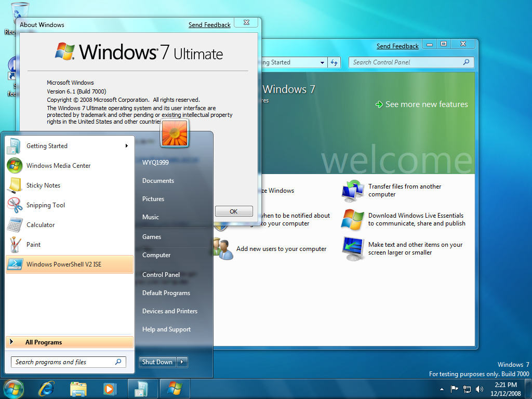Open Paint from pinned programs
Screen dimensions: 532x399
(x=33, y=245)
